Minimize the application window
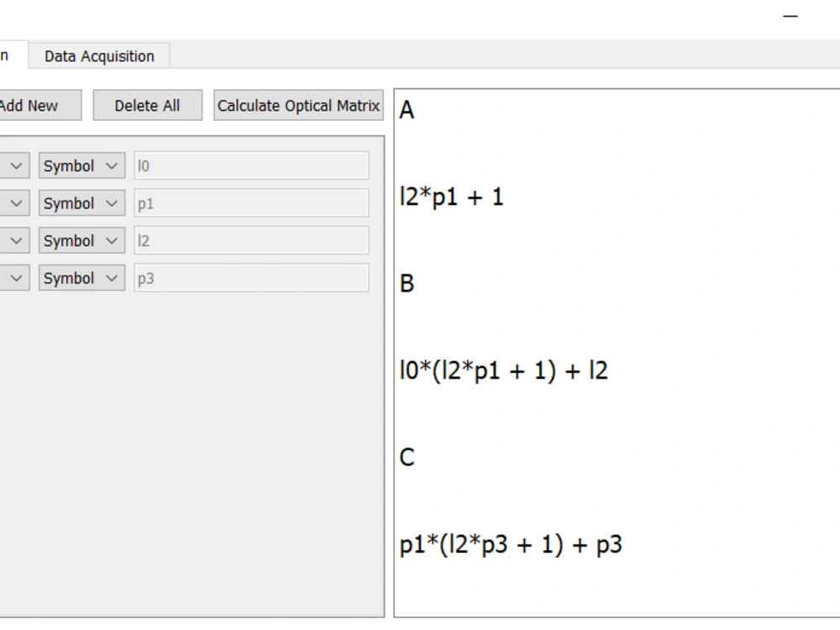 pyautogui.click(x=790, y=15)
